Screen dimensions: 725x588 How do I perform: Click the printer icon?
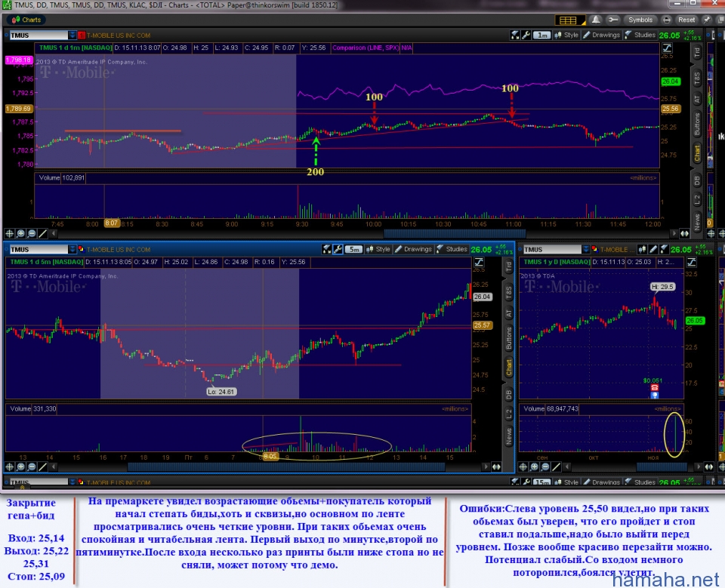(667, 20)
